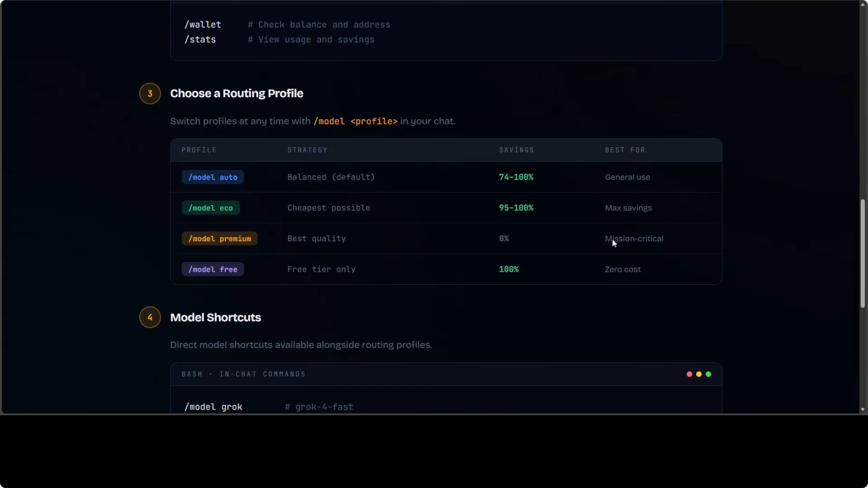The height and width of the screenshot is (488, 868).
Task: Click the Model Shortcuts heading link
Action: pos(216,317)
